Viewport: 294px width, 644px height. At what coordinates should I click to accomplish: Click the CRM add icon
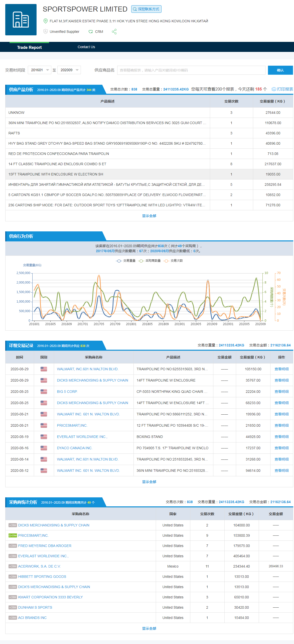pos(91,32)
